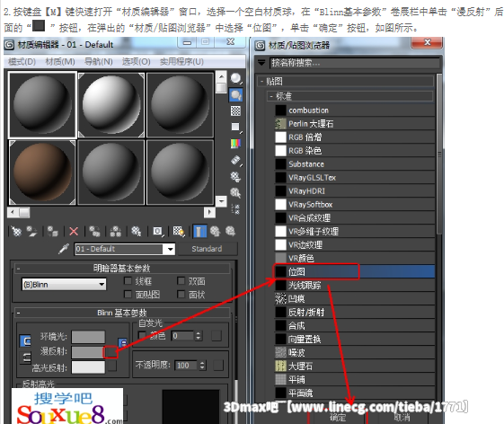Click the Make Material Copy icon

pyautogui.click(x=94, y=231)
